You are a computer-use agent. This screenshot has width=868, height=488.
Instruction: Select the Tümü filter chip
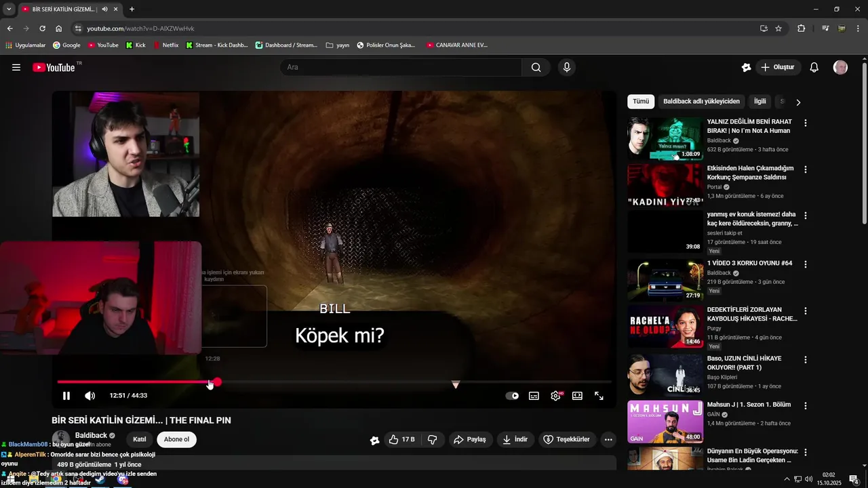click(x=641, y=102)
